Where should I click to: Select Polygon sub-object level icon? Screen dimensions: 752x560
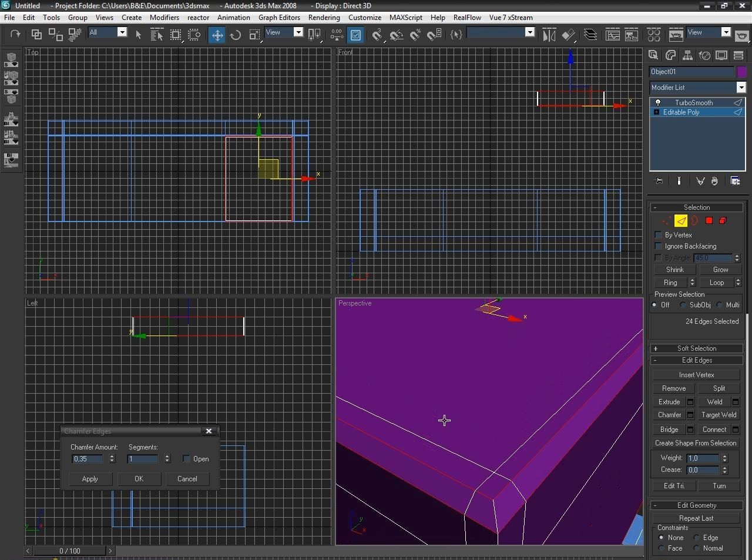pyautogui.click(x=709, y=221)
